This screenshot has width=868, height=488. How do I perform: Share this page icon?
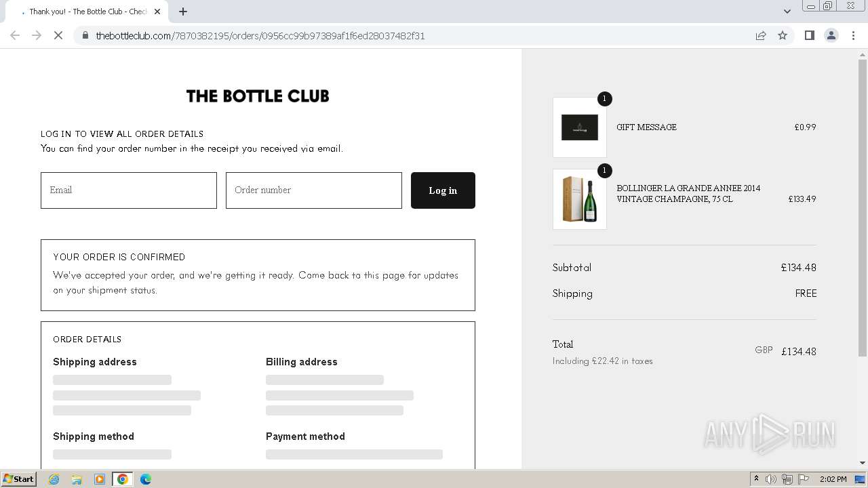(761, 35)
